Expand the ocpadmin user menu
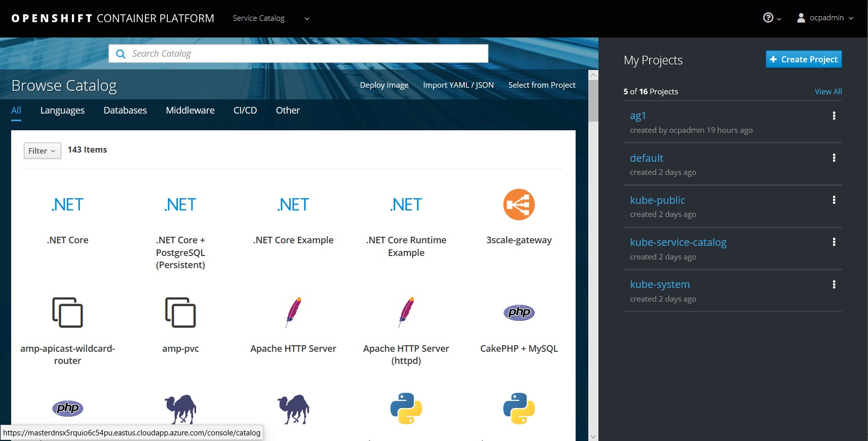This screenshot has width=868, height=441. pos(825,18)
